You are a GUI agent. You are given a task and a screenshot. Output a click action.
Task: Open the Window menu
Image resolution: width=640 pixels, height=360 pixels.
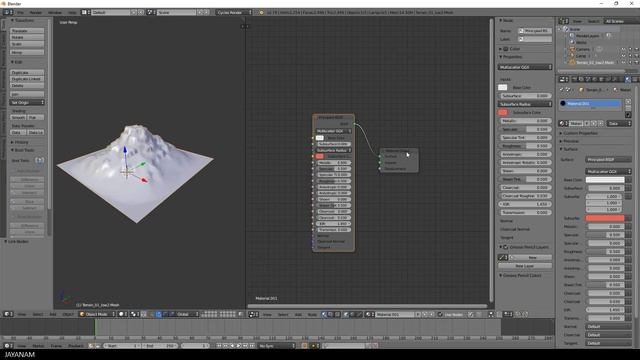(x=55, y=13)
